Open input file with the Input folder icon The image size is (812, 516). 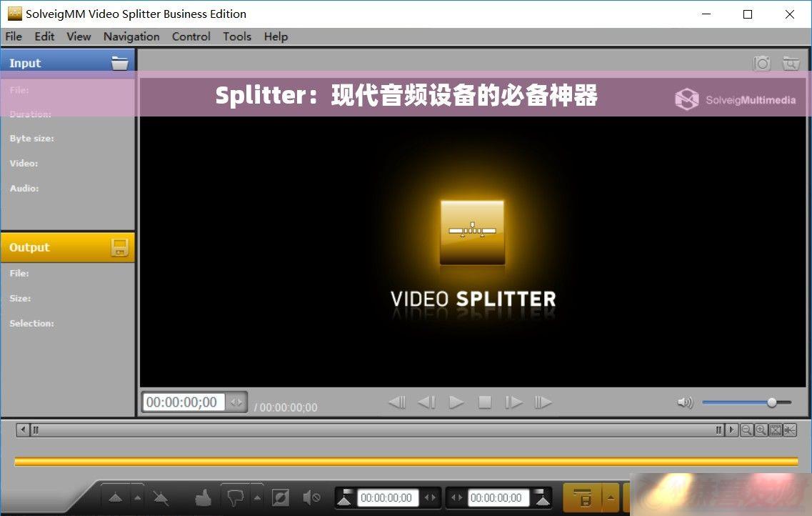[120, 63]
